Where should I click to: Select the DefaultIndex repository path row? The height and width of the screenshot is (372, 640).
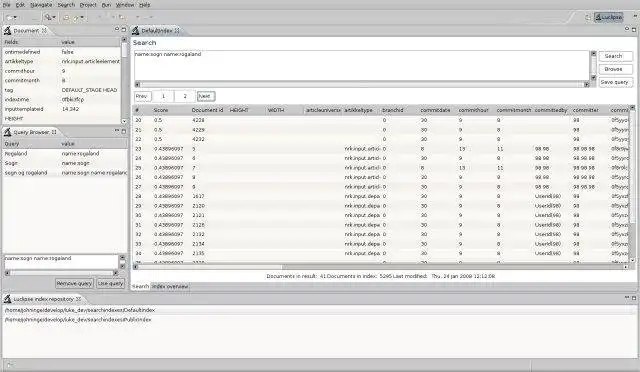(x=320, y=310)
